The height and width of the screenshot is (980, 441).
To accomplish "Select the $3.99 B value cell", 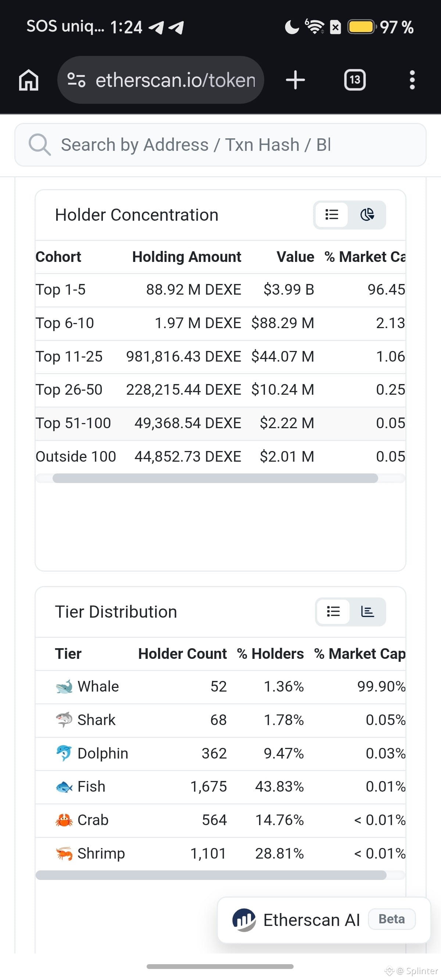I will click(289, 290).
